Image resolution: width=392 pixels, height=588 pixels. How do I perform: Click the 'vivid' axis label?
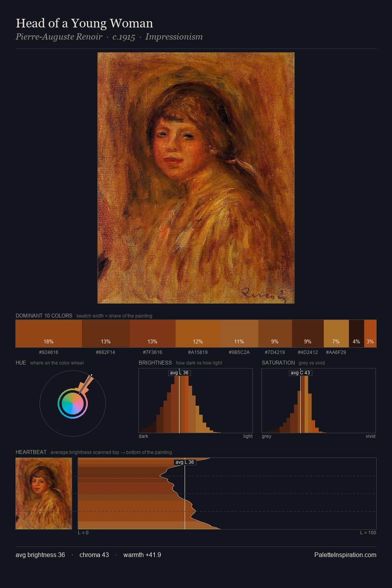370,436
